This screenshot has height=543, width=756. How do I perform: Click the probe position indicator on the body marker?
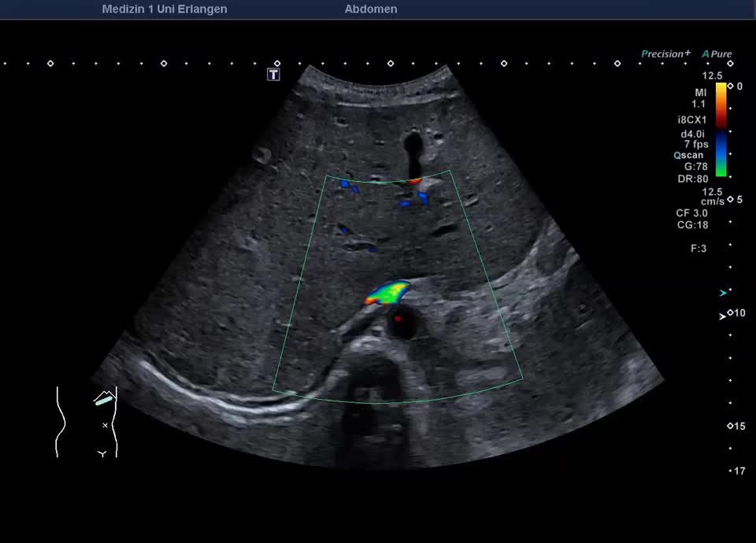(104, 400)
